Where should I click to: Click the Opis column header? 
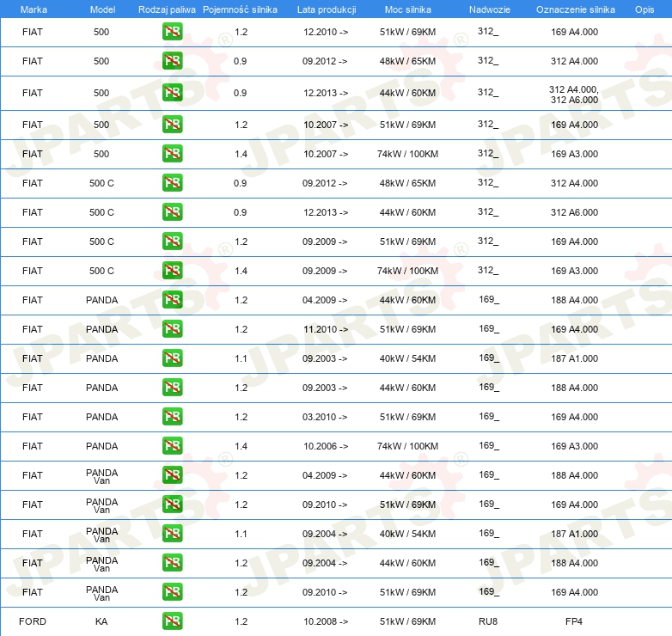coord(645,9)
